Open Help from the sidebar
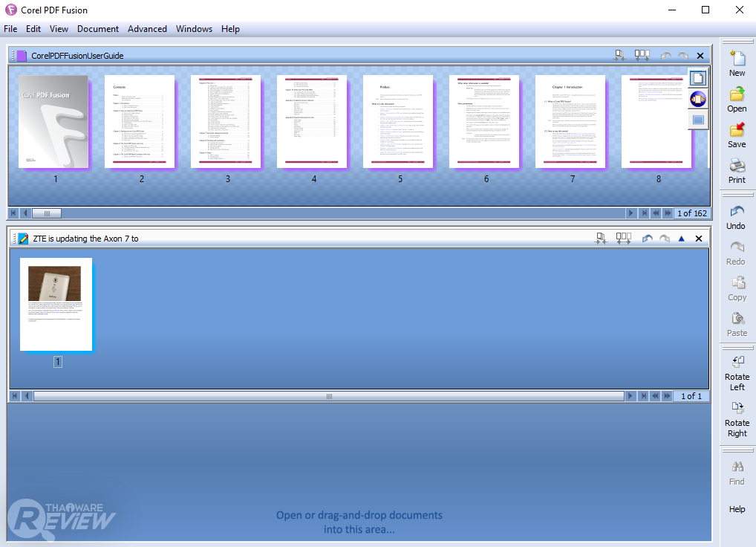This screenshot has width=756, height=547. click(x=737, y=509)
